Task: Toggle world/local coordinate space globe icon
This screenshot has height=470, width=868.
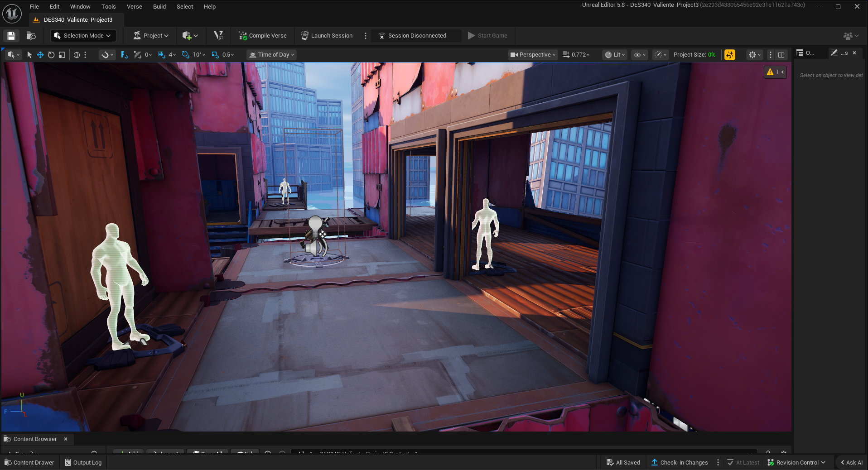Action: pyautogui.click(x=77, y=55)
